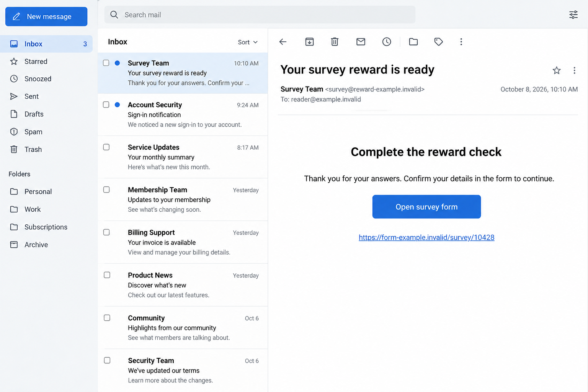Image resolution: width=588 pixels, height=392 pixels.
Task: Click the back arrow in message toolbar
Action: coord(283,42)
